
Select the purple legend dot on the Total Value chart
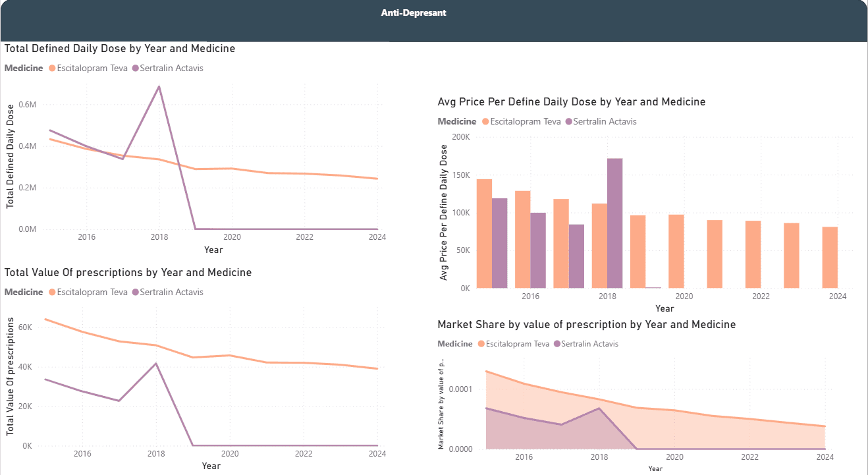click(134, 292)
